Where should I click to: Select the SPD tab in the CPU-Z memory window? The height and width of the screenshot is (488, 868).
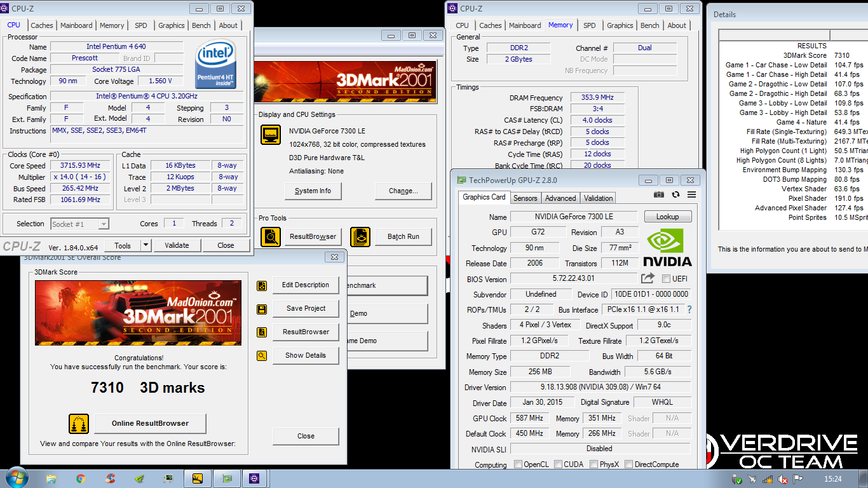590,25
